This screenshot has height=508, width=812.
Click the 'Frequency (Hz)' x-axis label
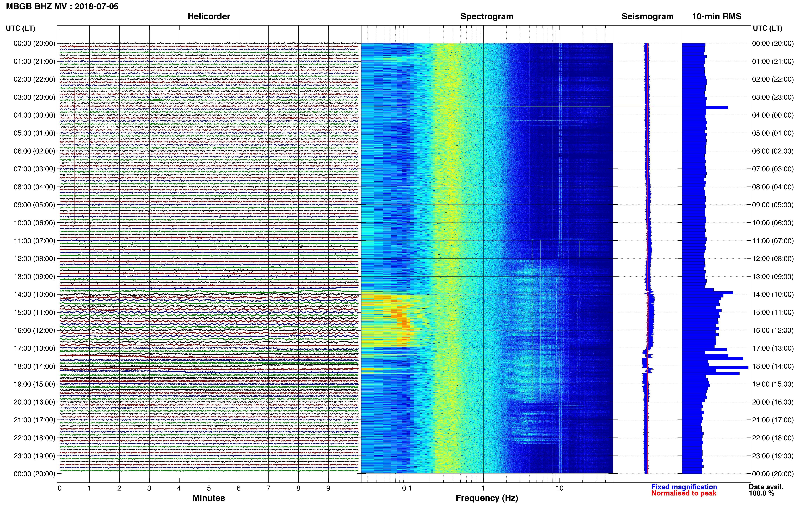487,498
